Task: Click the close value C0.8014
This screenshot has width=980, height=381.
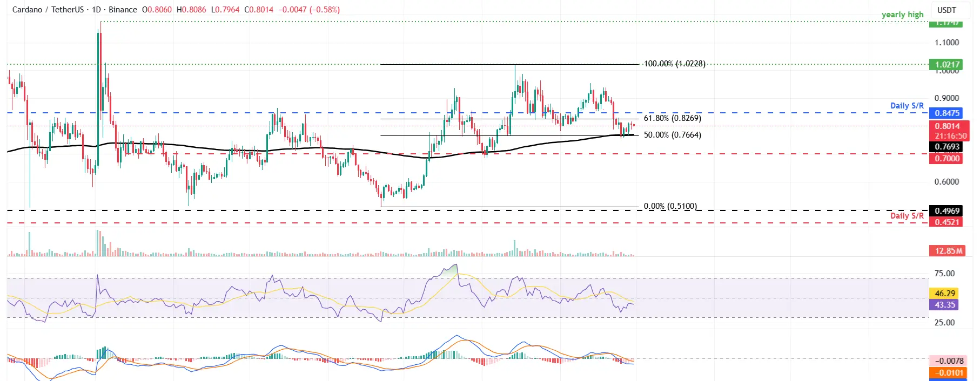Action: pyautogui.click(x=259, y=10)
